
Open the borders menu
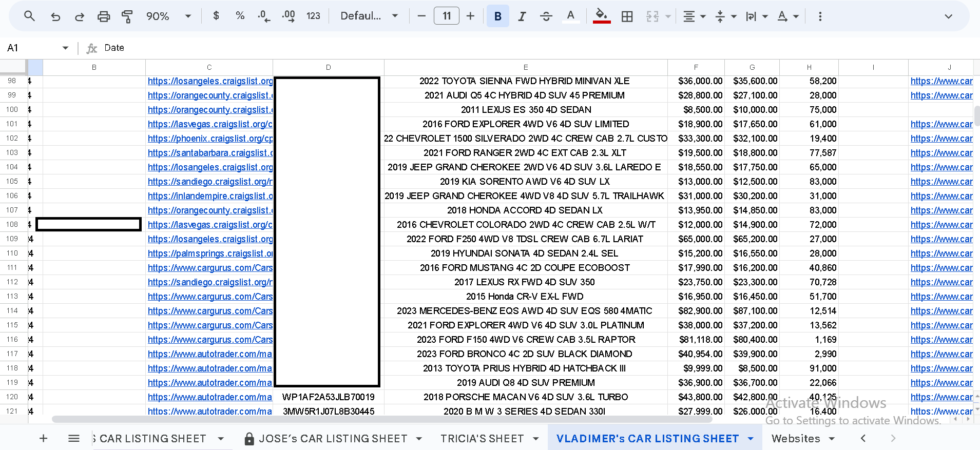[x=627, y=16]
